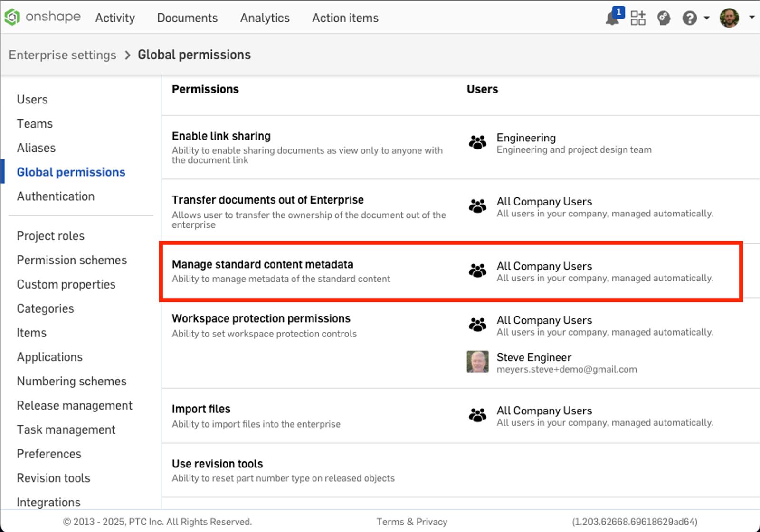Click the user avatar picture
The height and width of the screenshot is (532, 760).
pos(728,17)
